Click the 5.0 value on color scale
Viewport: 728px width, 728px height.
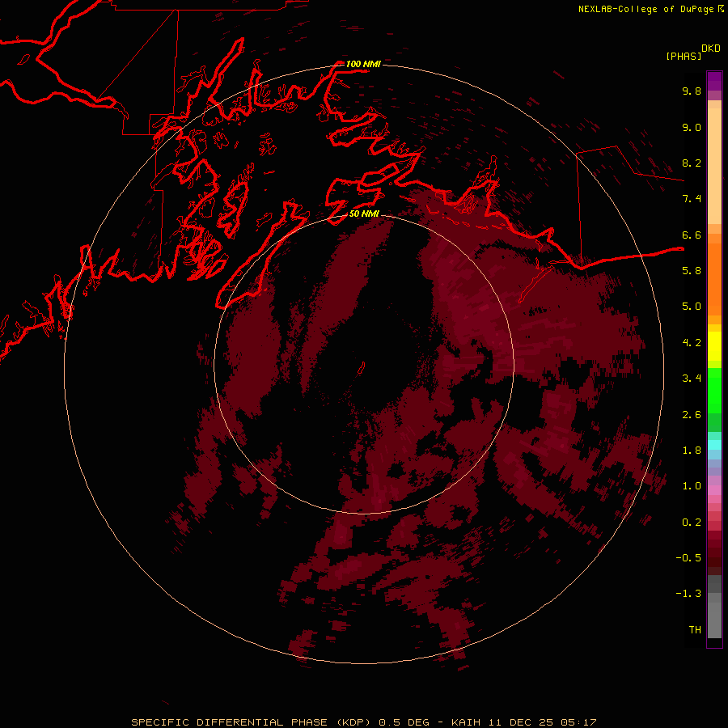(x=692, y=307)
